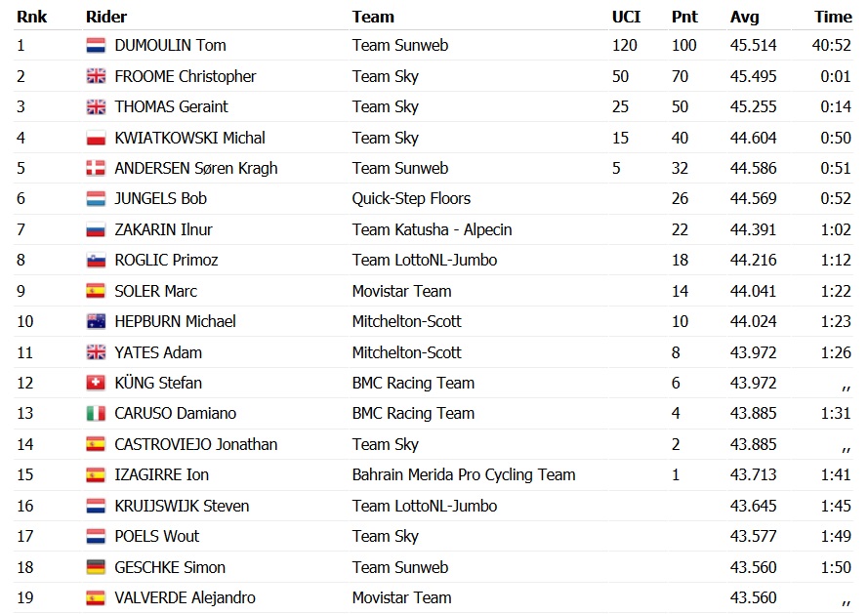The height and width of the screenshot is (614, 868).
Task: Click the Luxembourg flag beside JUNGELS Bob
Action: pyautogui.click(x=96, y=199)
